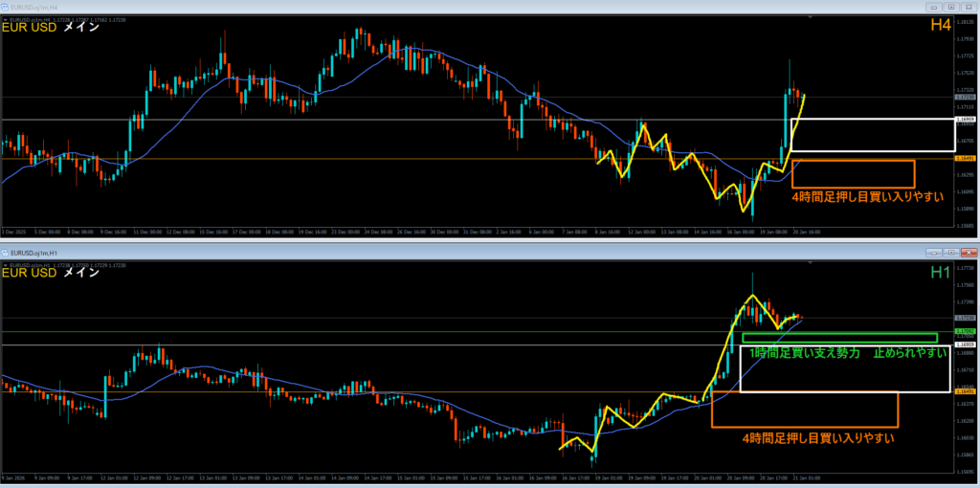Click the green H1 timeframe label
Viewport: 980px width, 488px height.
pos(940,272)
